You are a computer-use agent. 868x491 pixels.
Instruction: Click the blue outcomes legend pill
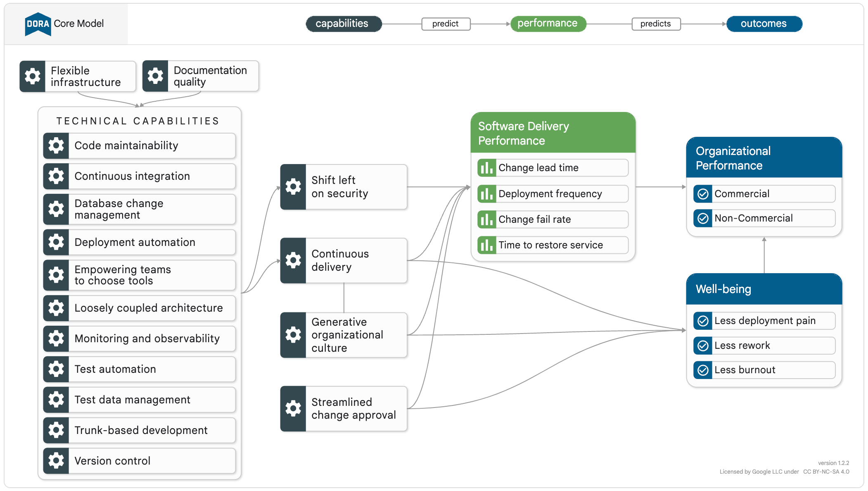(764, 24)
